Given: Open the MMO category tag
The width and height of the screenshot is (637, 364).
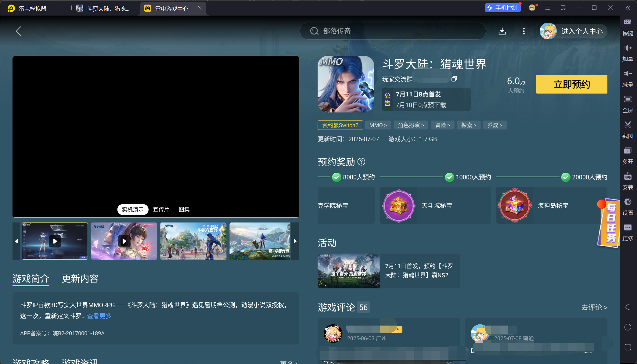Looking at the screenshot, I should (x=378, y=125).
